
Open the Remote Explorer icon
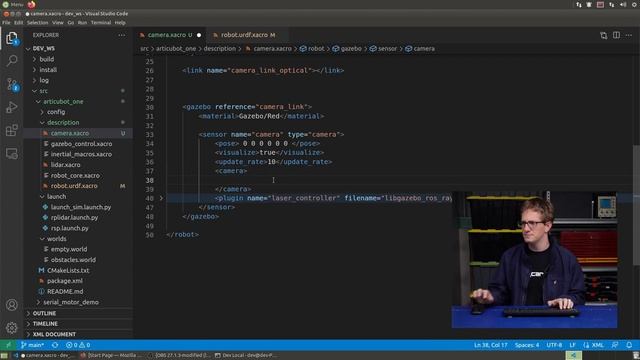click(12, 153)
